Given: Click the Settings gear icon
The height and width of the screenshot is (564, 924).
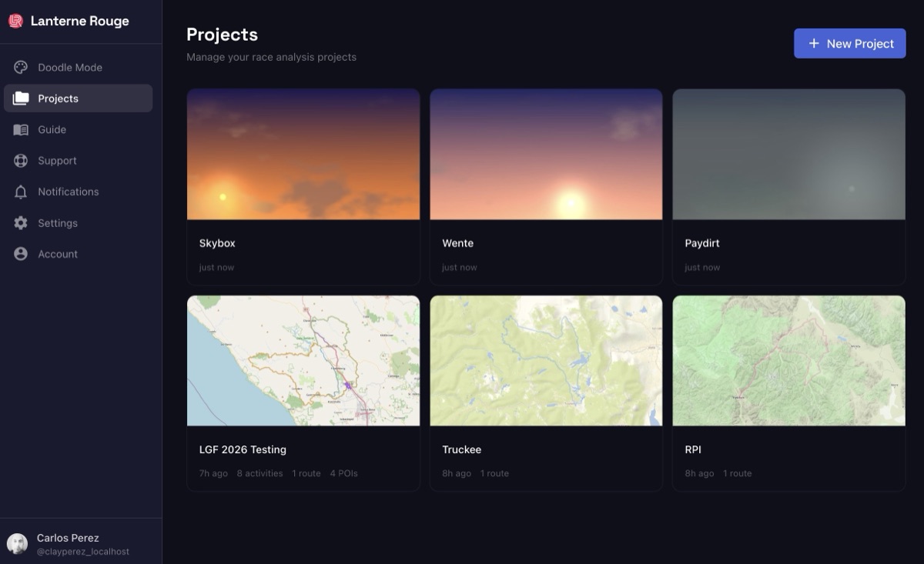Looking at the screenshot, I should pos(21,222).
